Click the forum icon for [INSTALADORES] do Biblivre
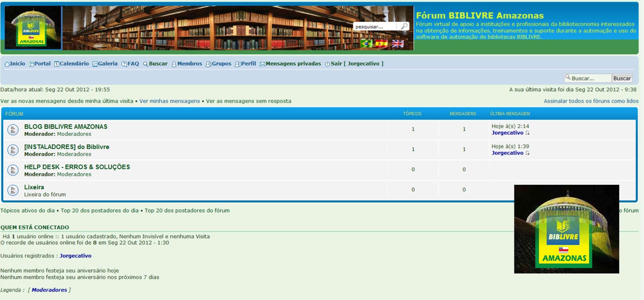 pyautogui.click(x=13, y=150)
